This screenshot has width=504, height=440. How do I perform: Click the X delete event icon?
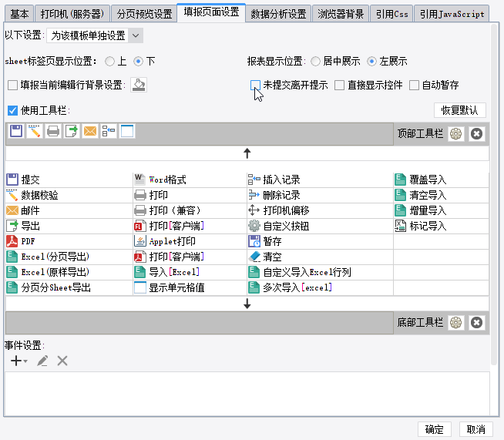pyautogui.click(x=62, y=361)
